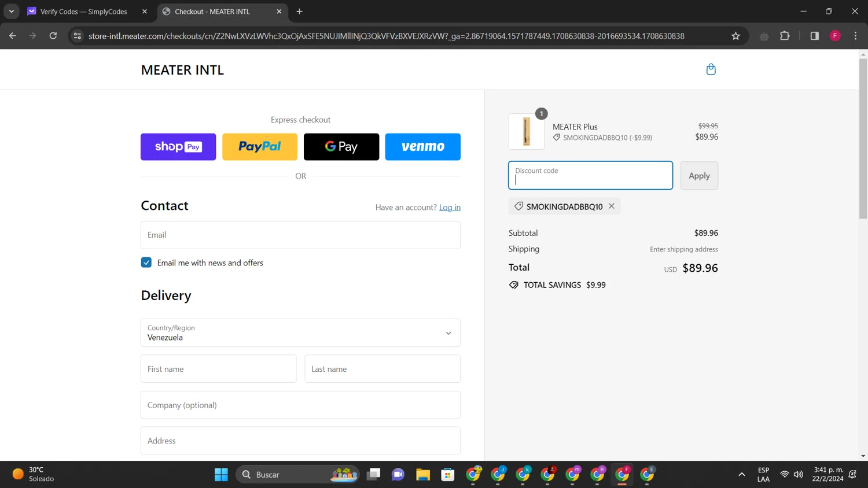
Task: Focus the Email input field
Action: tap(300, 235)
